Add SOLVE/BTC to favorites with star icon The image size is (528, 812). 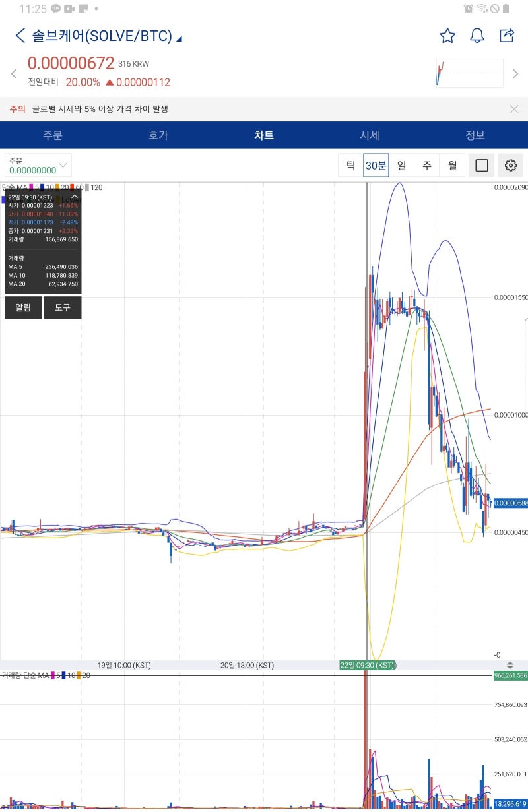click(x=447, y=36)
